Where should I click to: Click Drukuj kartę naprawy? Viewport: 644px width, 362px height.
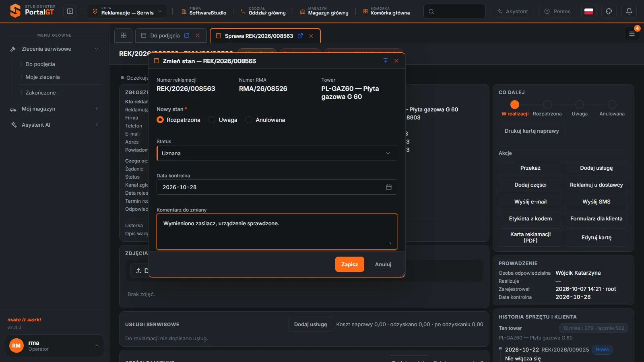tap(532, 131)
